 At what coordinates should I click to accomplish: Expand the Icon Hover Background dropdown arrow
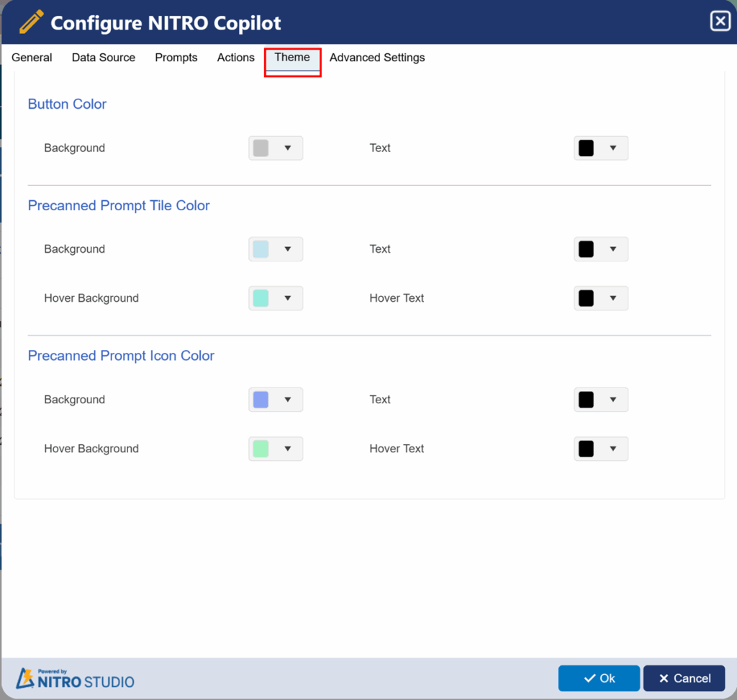(288, 449)
